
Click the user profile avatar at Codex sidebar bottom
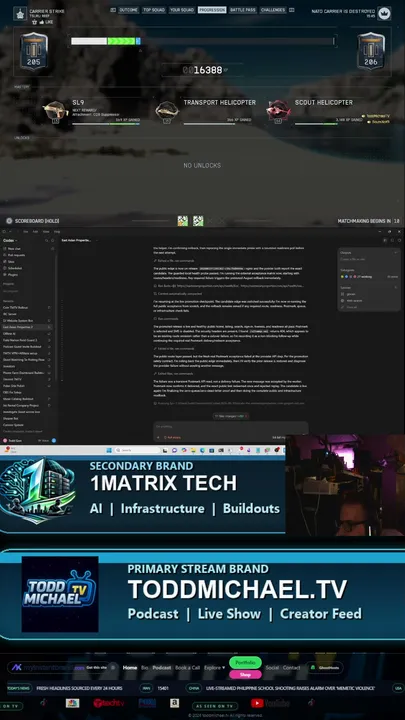click(5, 440)
